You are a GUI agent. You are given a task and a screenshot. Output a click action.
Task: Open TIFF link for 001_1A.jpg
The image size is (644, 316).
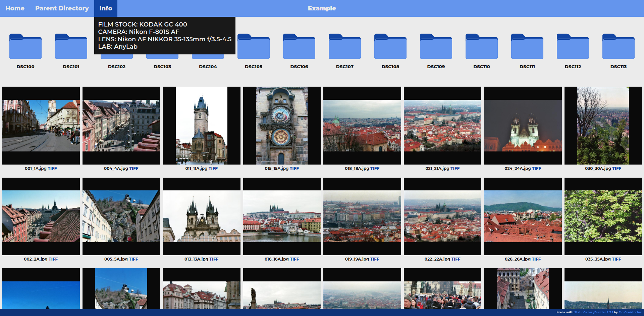[x=52, y=169]
